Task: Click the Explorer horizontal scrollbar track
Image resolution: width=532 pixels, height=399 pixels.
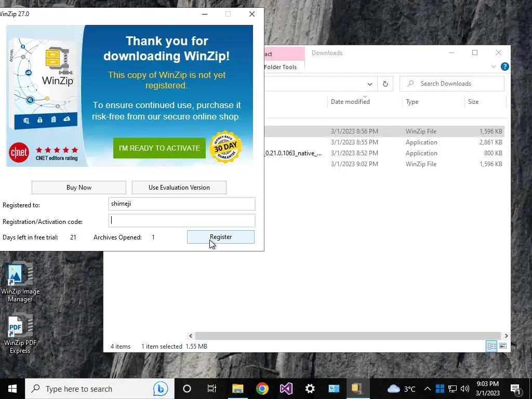Action: click(x=348, y=336)
